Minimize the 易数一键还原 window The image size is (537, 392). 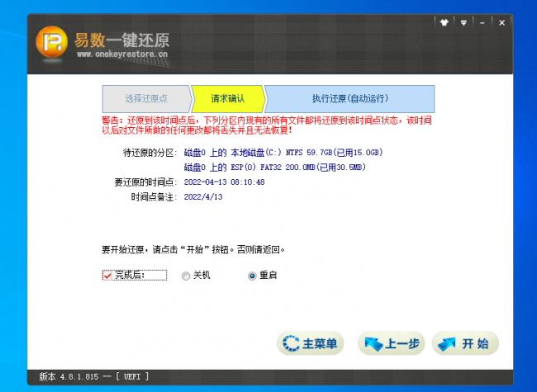482,23
